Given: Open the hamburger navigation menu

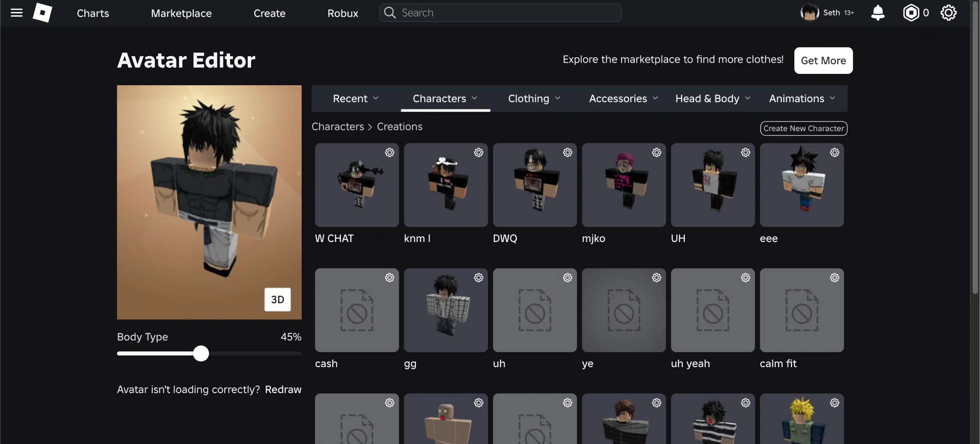Looking at the screenshot, I should click(16, 13).
